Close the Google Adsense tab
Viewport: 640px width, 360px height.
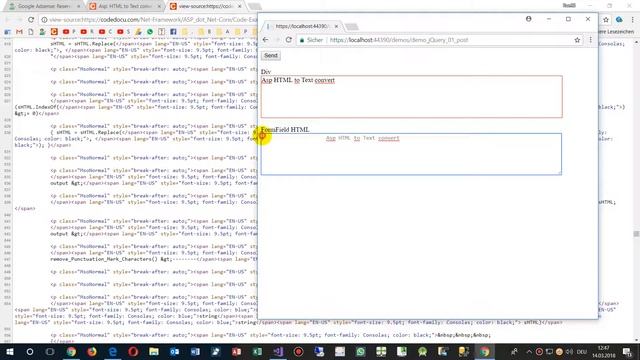pos(78,6)
